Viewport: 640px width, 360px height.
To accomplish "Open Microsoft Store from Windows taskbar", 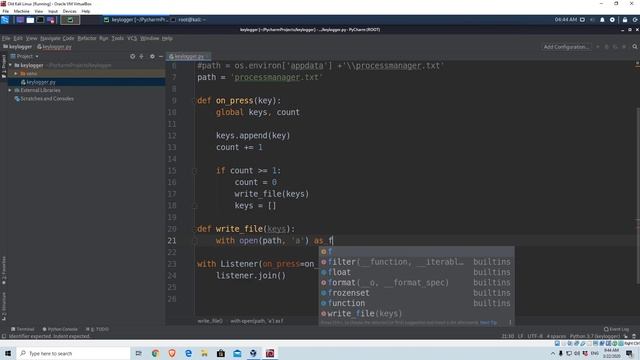I will (221, 353).
